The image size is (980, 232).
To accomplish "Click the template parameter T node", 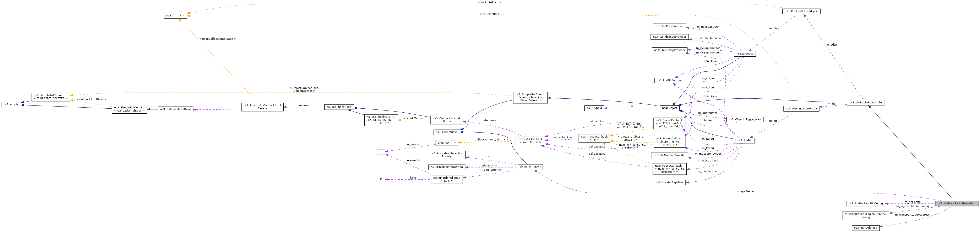I will click(x=381, y=152).
